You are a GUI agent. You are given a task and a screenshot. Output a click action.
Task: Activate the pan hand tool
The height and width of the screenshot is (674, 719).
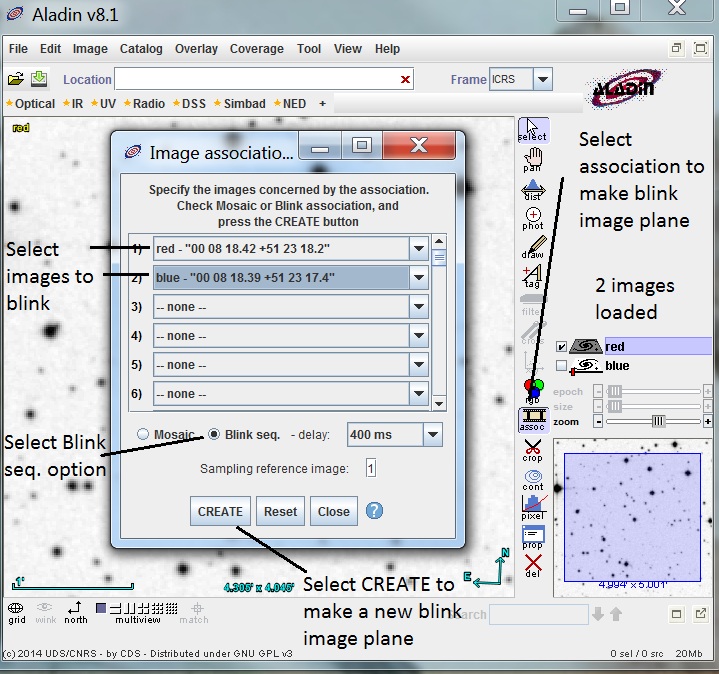click(x=533, y=160)
